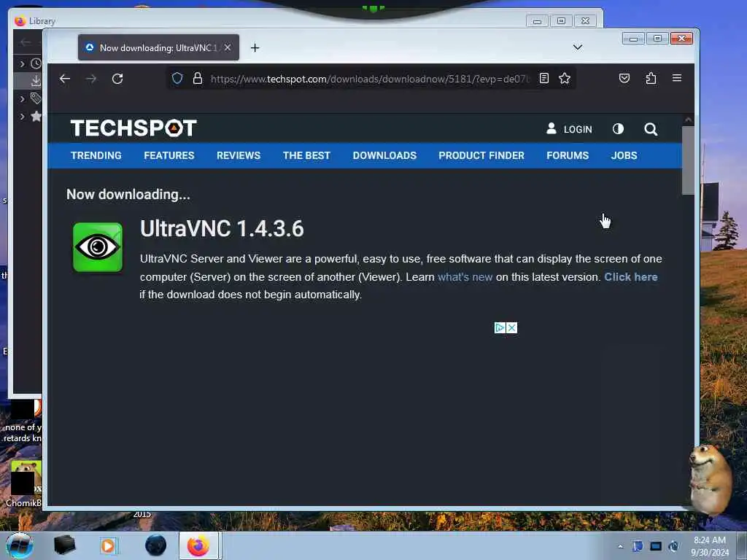The height and width of the screenshot is (560, 747).
Task: Click the network monitor tray icon
Action: [x=656, y=546]
